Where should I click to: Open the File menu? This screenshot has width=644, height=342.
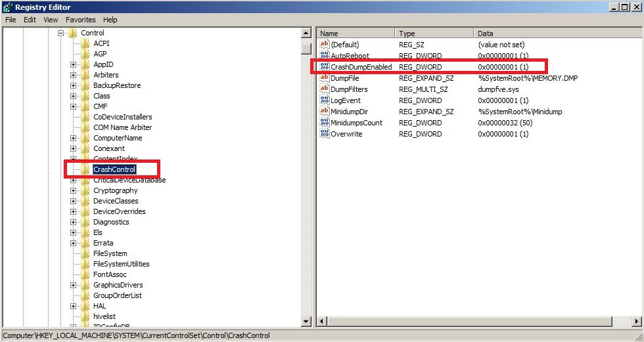click(x=11, y=20)
